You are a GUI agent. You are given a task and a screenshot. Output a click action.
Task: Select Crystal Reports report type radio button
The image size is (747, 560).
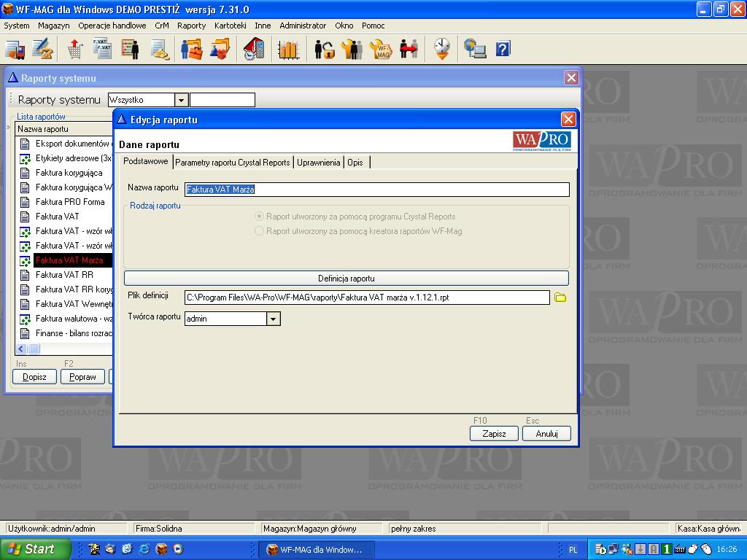point(259,217)
